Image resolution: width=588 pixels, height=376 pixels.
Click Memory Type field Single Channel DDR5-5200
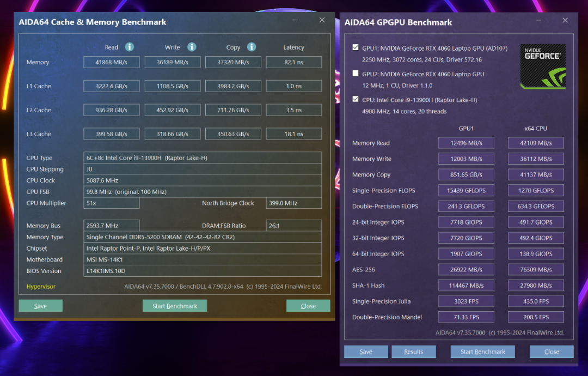coord(203,237)
